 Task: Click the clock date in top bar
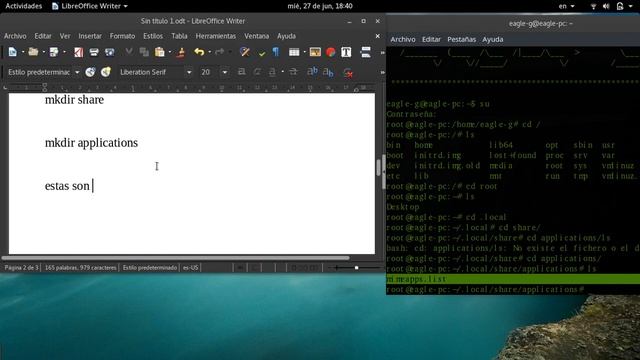coord(320,6)
